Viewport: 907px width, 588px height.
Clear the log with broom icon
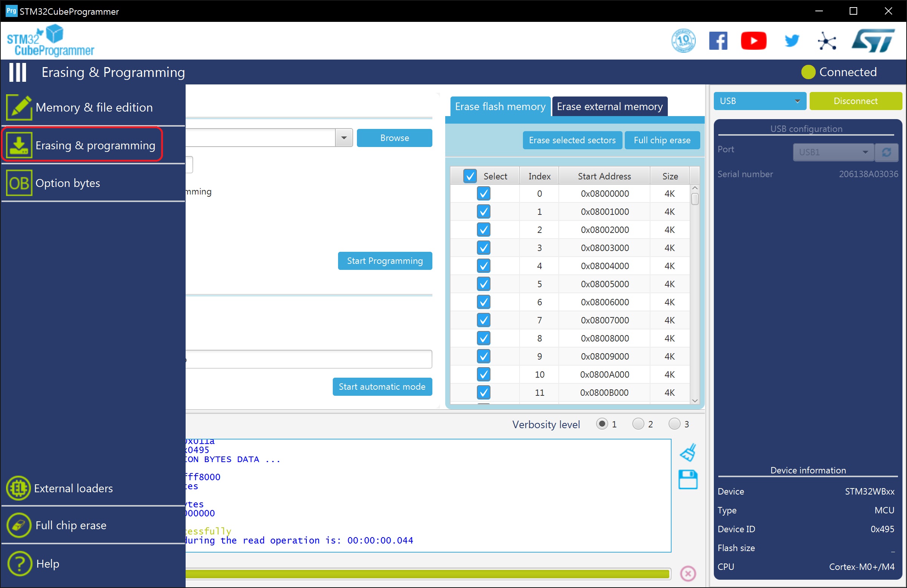[688, 452]
